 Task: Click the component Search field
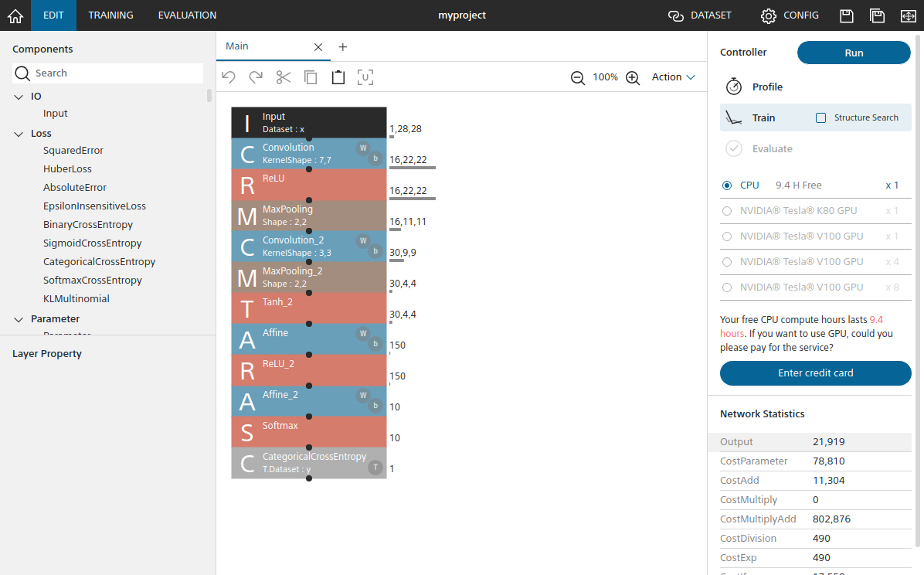pyautogui.click(x=116, y=73)
